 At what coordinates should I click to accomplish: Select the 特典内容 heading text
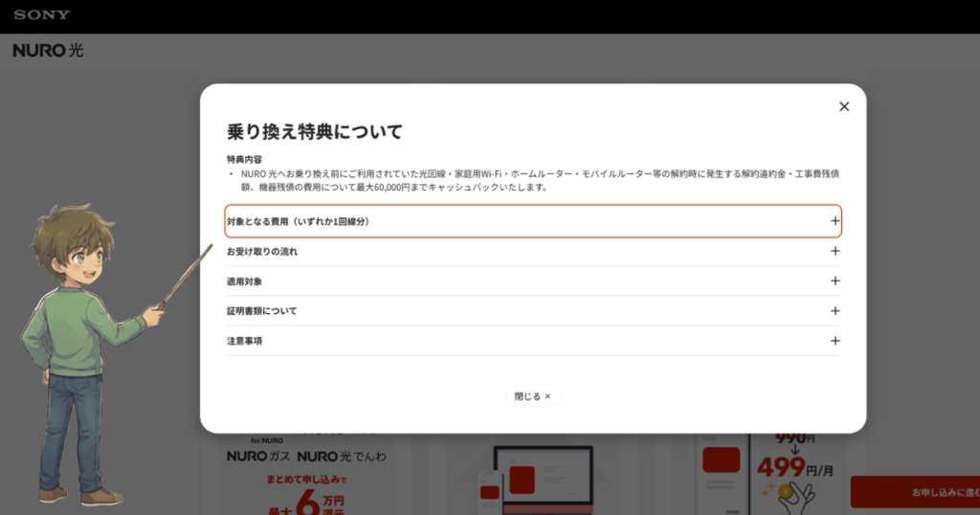[244, 159]
